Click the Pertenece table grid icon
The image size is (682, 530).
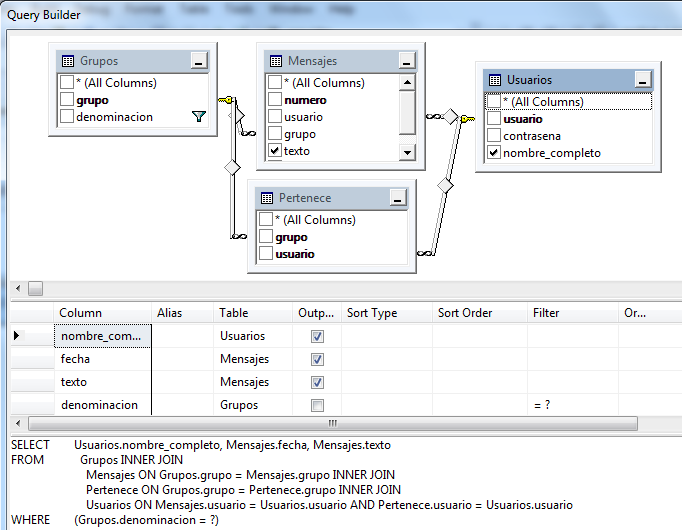267,198
